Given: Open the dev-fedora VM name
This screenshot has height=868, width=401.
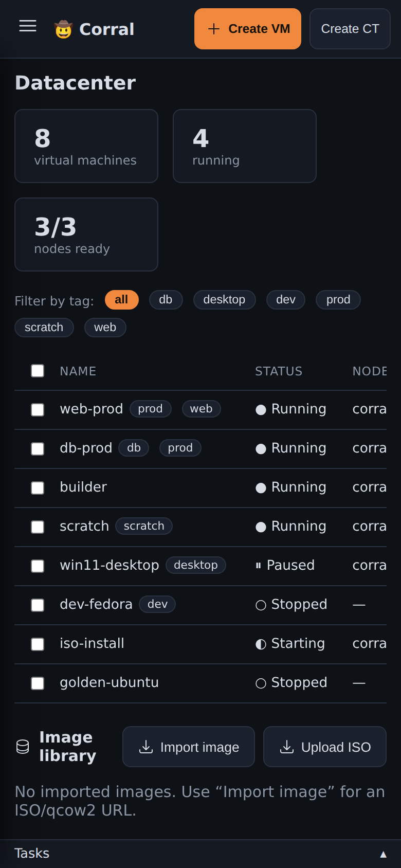Looking at the screenshot, I should tap(96, 605).
